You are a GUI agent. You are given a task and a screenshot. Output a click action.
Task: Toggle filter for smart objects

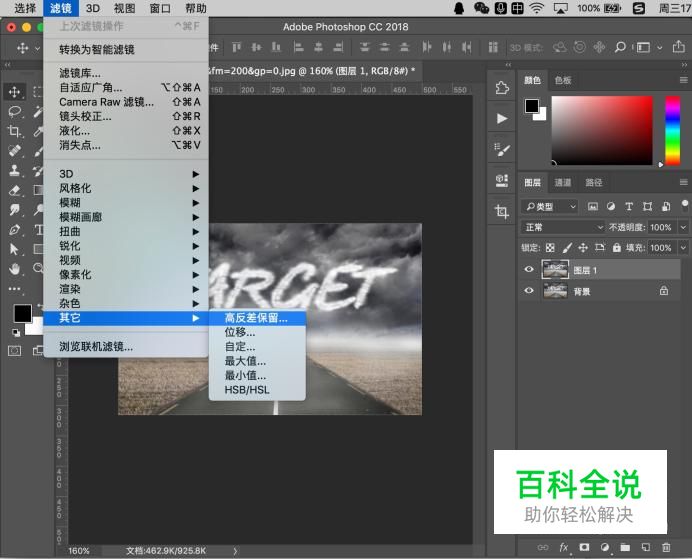[666, 206]
